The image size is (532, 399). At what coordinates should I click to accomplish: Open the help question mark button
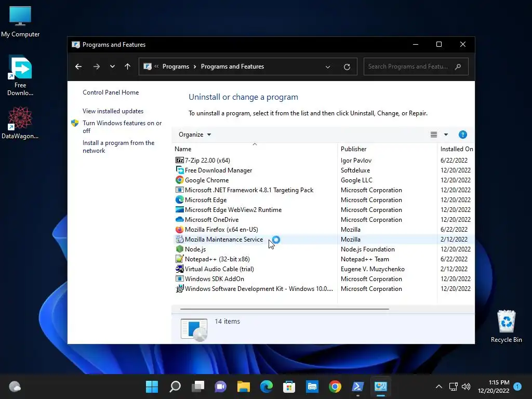click(x=462, y=135)
